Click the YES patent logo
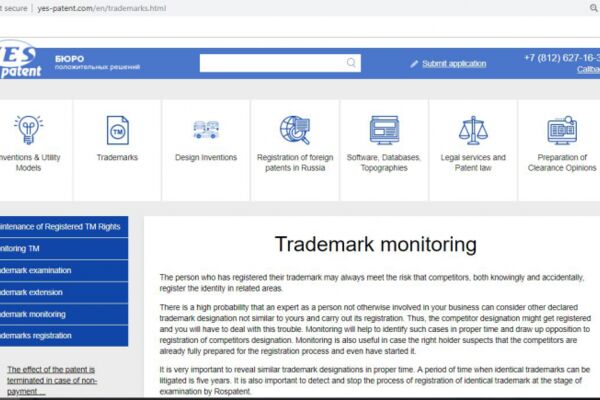This screenshot has width=600, height=400. [x=19, y=59]
